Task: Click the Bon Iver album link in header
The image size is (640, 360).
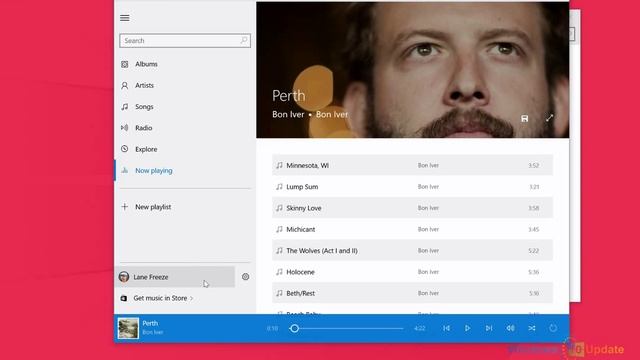Action: [x=332, y=115]
